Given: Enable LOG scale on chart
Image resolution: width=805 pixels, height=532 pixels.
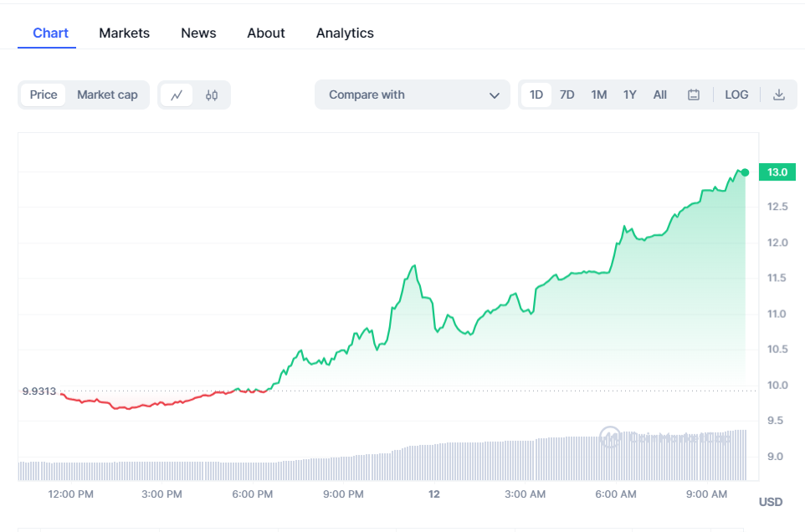Looking at the screenshot, I should 736,95.
